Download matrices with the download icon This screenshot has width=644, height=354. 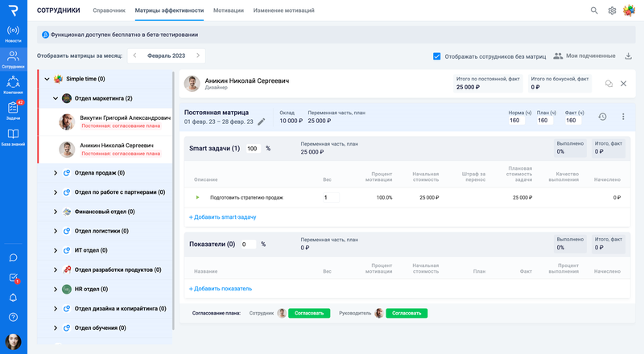click(628, 56)
